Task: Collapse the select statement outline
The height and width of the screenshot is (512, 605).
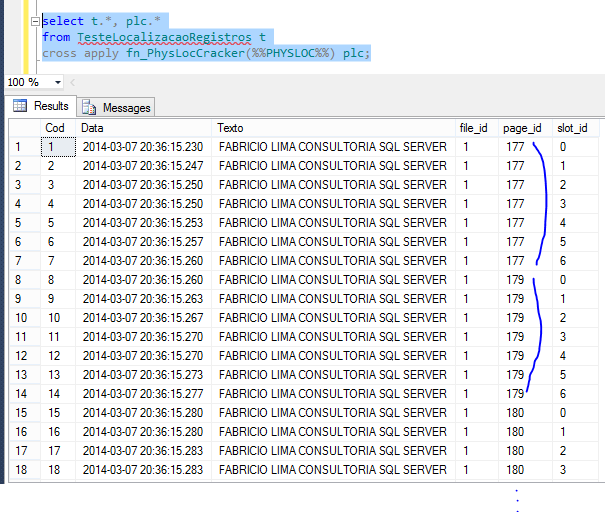Action: 35,21
